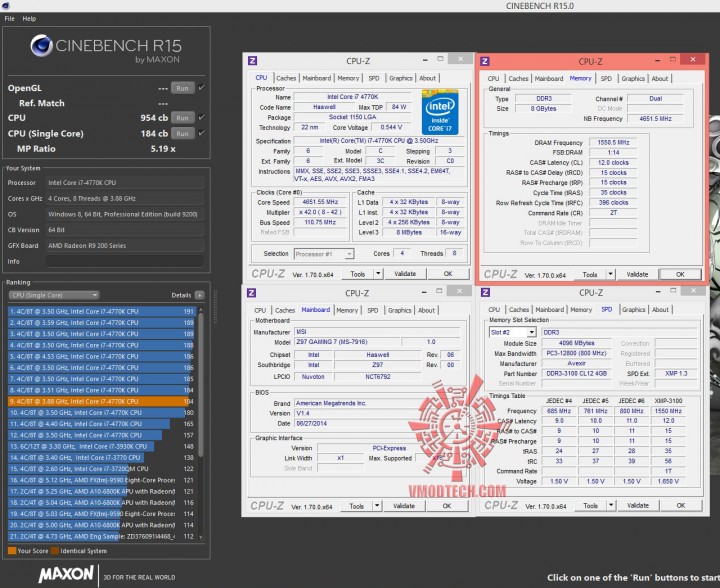The height and width of the screenshot is (588, 720).
Task: Select ranking row 1 with score 191
Action: tap(101, 311)
